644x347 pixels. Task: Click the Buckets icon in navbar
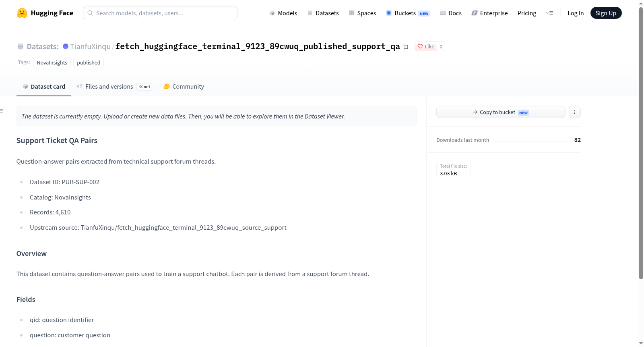click(389, 13)
